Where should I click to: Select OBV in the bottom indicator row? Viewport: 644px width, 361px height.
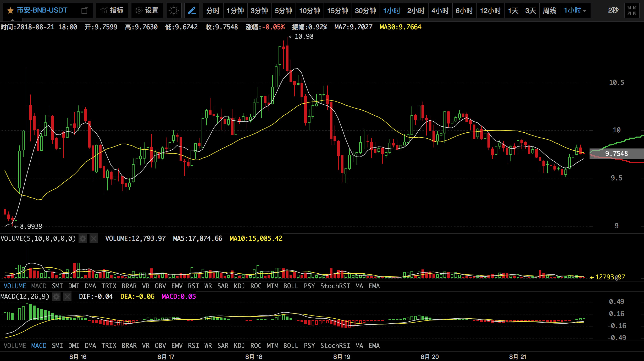pyautogui.click(x=160, y=346)
